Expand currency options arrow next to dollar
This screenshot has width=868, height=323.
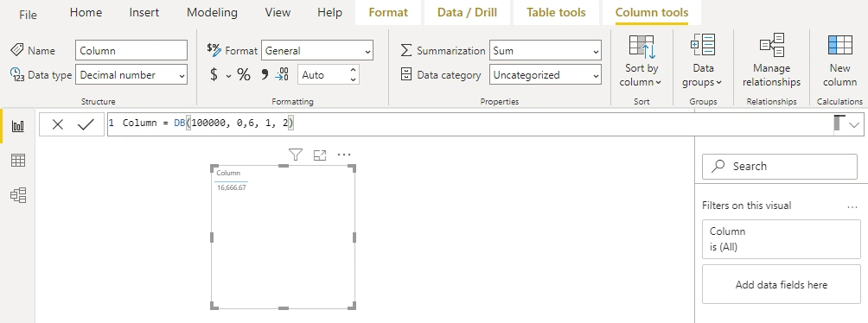click(x=228, y=76)
